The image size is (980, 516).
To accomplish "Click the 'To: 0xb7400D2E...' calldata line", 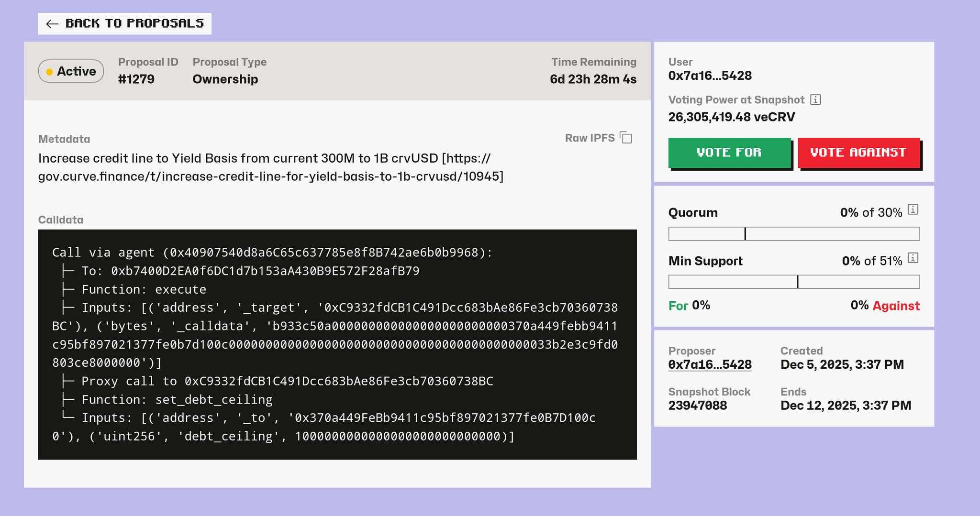I will [x=250, y=271].
